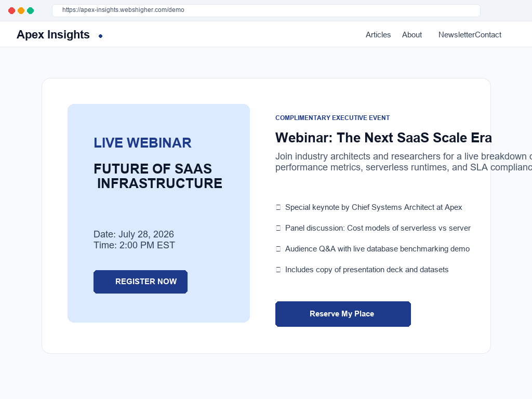Click the checkbox icon before Special keynote
This screenshot has height=399, width=532.
[x=278, y=207]
